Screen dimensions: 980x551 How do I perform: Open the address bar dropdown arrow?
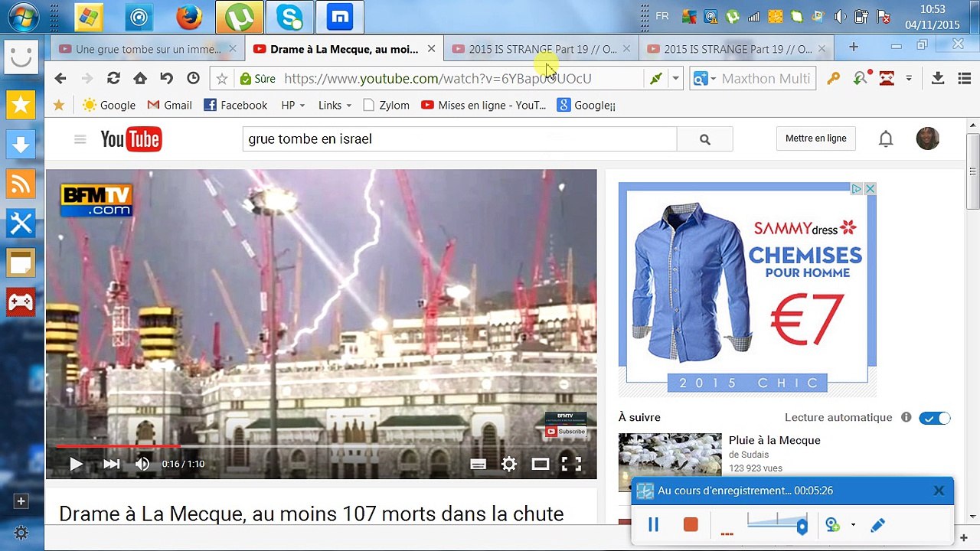pos(675,78)
